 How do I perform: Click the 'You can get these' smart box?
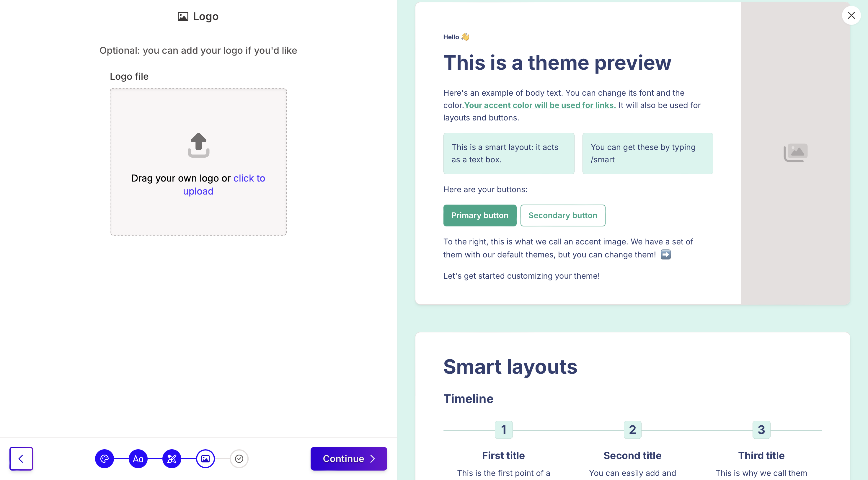tap(647, 153)
